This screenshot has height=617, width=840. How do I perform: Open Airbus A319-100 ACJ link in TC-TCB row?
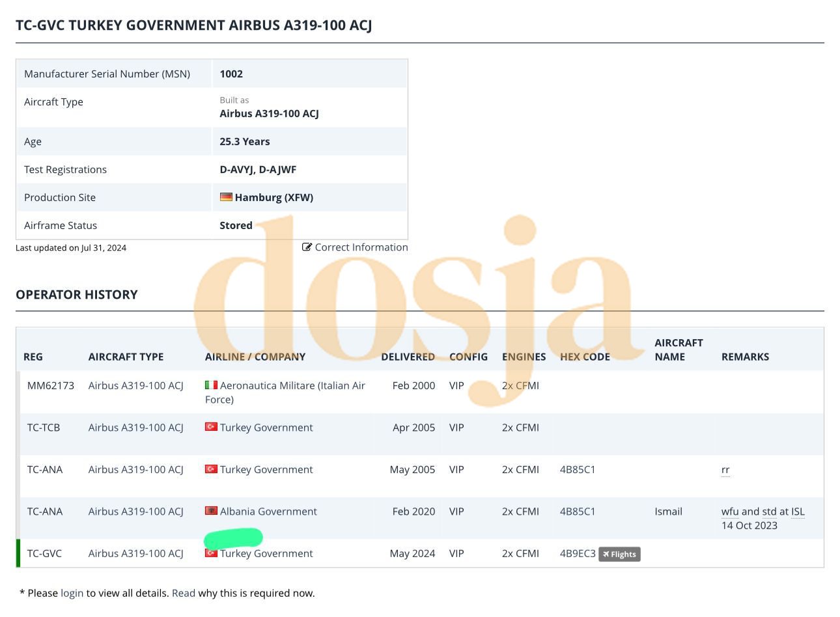[136, 428]
